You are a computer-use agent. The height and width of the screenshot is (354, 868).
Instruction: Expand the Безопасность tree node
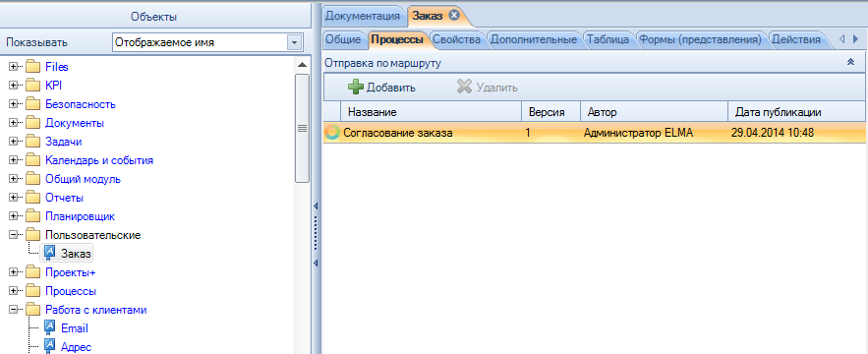coord(14,104)
